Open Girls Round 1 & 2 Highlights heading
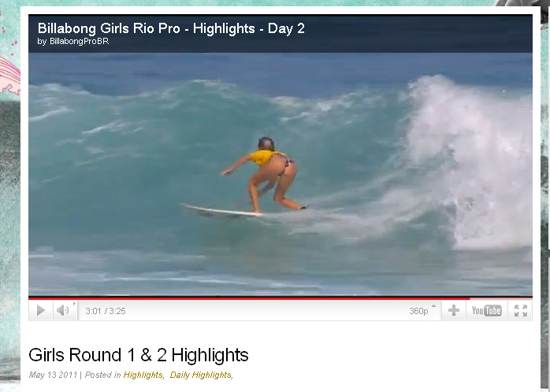 [x=139, y=355]
